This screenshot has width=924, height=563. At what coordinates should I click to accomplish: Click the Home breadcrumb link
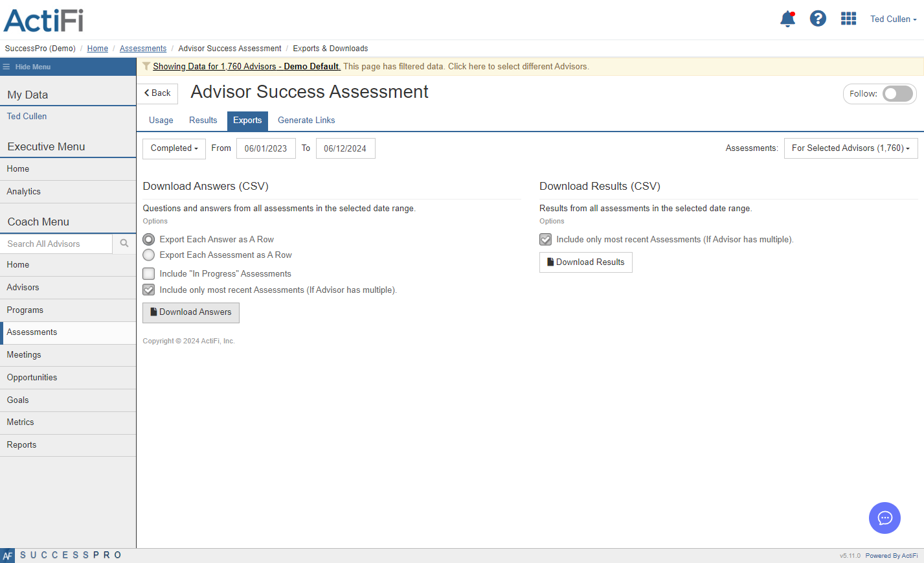coord(98,49)
